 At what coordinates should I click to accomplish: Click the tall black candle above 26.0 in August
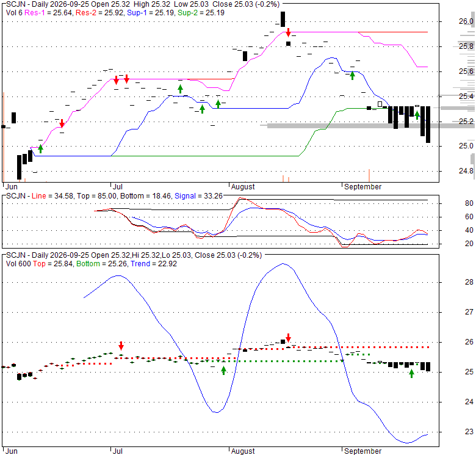pos(283,19)
